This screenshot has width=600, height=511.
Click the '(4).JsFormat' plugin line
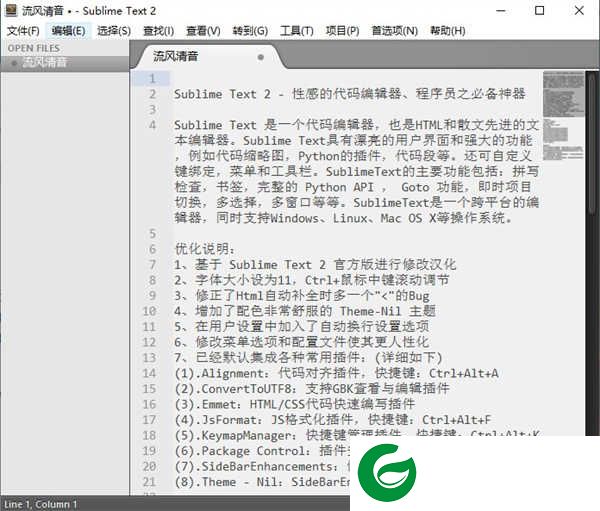pos(333,420)
